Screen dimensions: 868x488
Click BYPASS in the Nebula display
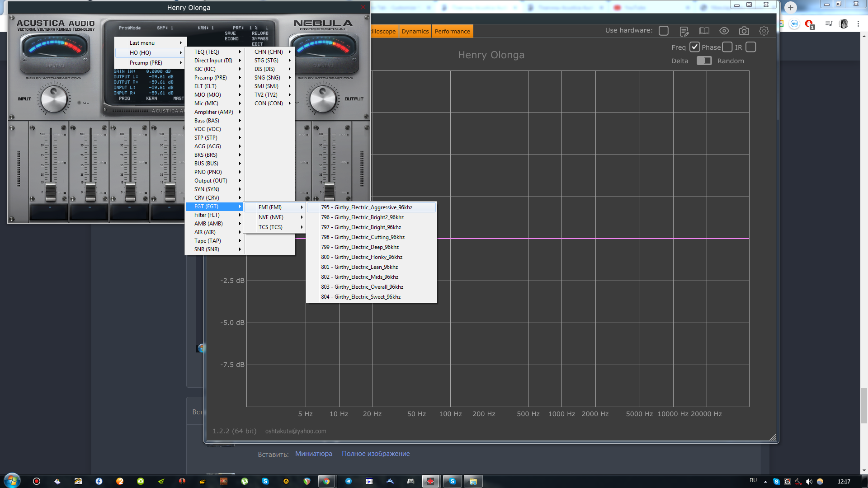click(260, 39)
